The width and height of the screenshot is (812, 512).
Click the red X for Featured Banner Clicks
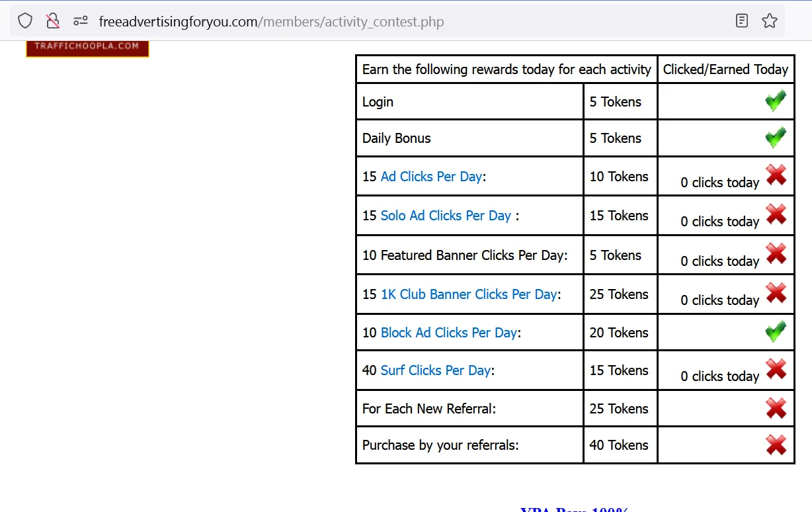tap(776, 254)
